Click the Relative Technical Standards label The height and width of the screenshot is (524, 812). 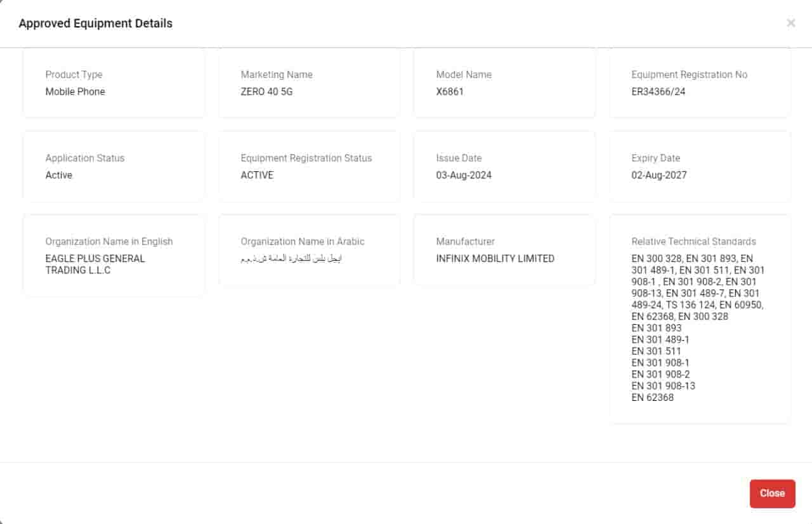point(693,242)
